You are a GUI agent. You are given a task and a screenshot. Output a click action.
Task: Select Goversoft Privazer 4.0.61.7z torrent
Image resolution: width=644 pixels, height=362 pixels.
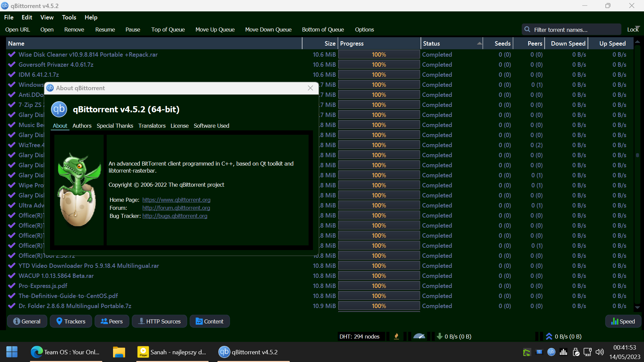coord(320,65)
